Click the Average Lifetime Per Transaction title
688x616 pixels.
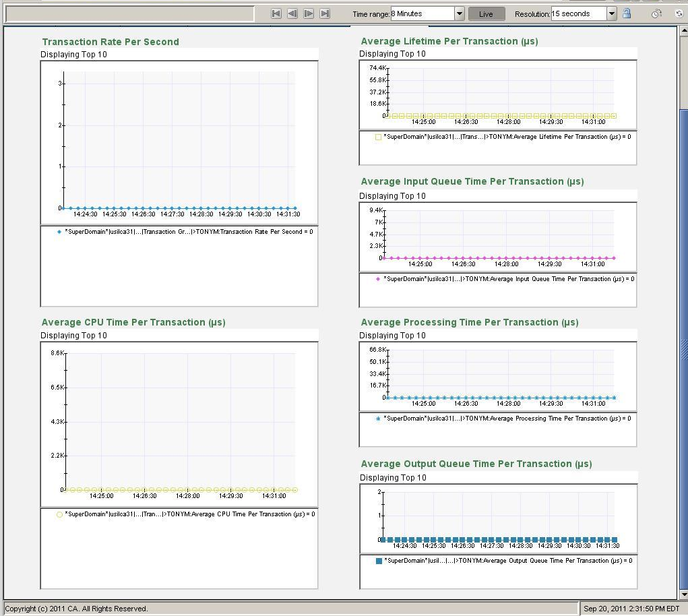click(x=449, y=41)
